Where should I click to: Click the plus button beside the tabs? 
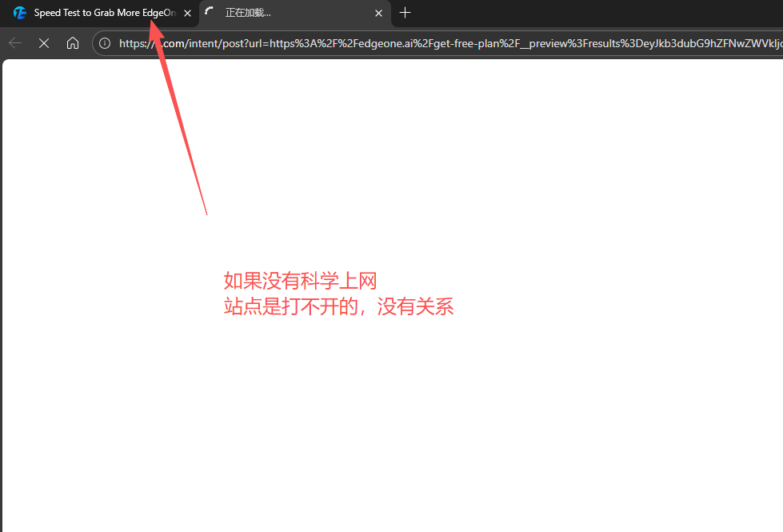[x=405, y=13]
